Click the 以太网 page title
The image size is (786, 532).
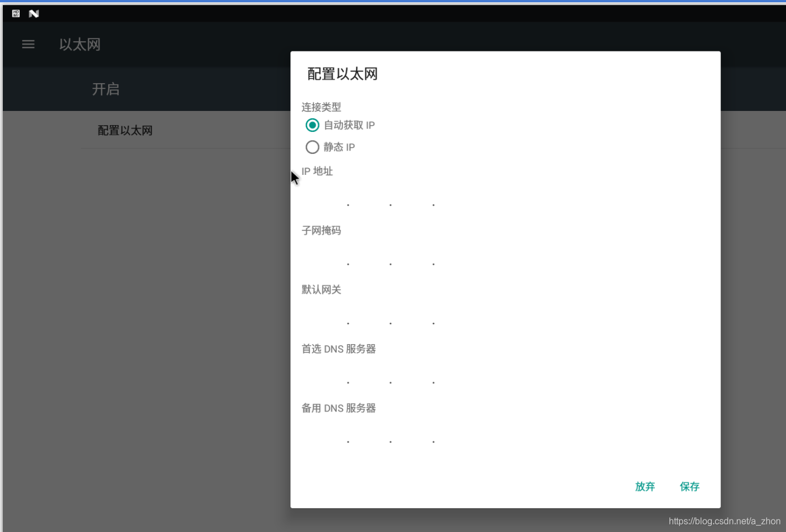click(x=80, y=45)
